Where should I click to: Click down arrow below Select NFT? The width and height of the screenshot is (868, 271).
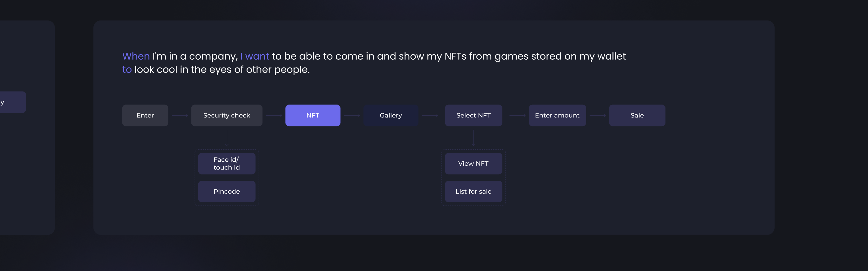(x=473, y=138)
